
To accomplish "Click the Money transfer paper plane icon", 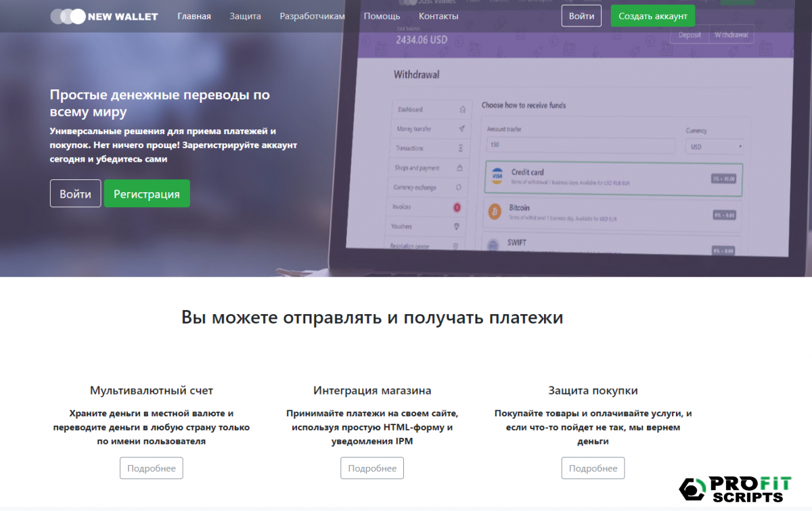I will coord(461,129).
